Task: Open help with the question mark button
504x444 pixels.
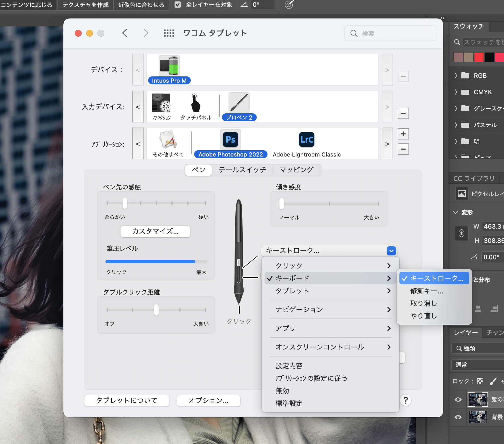Action: [406, 400]
